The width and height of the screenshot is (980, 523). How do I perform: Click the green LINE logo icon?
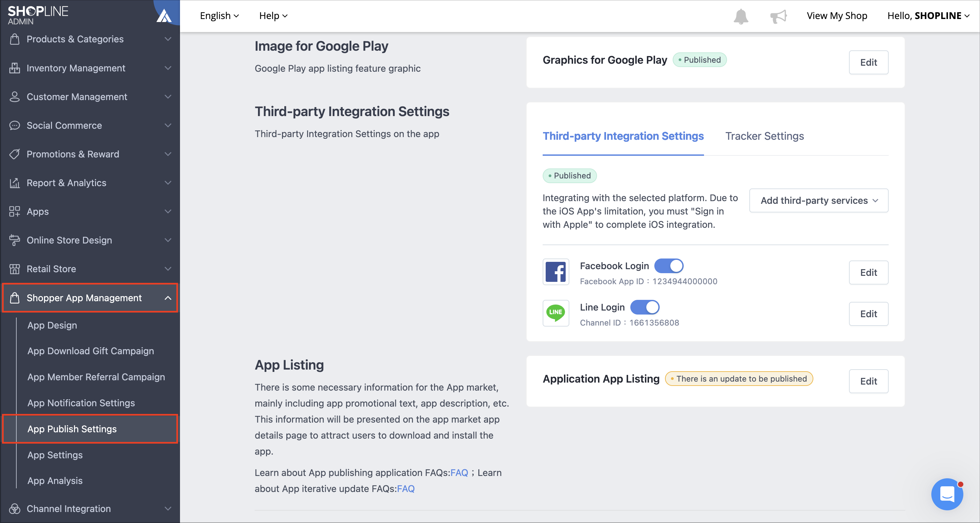555,313
